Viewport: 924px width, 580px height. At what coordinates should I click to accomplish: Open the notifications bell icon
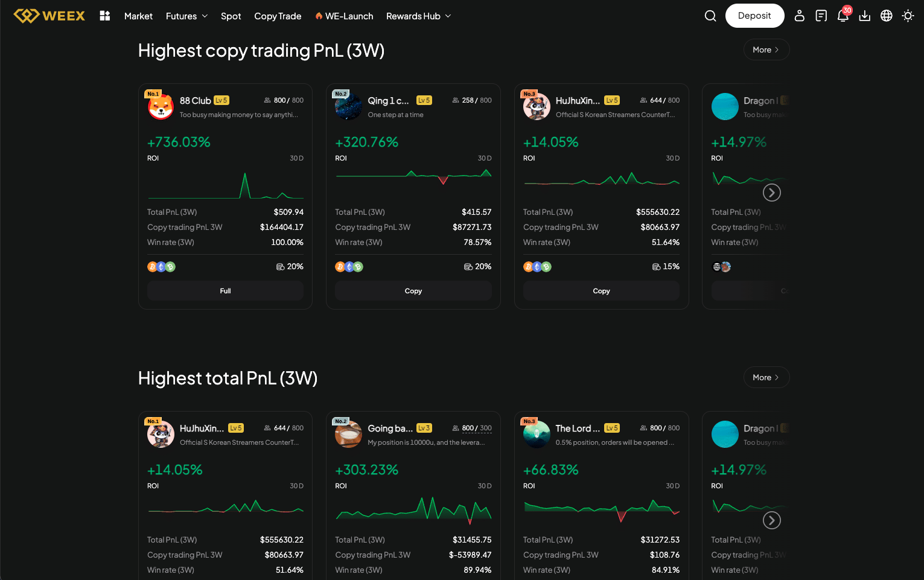coord(843,16)
